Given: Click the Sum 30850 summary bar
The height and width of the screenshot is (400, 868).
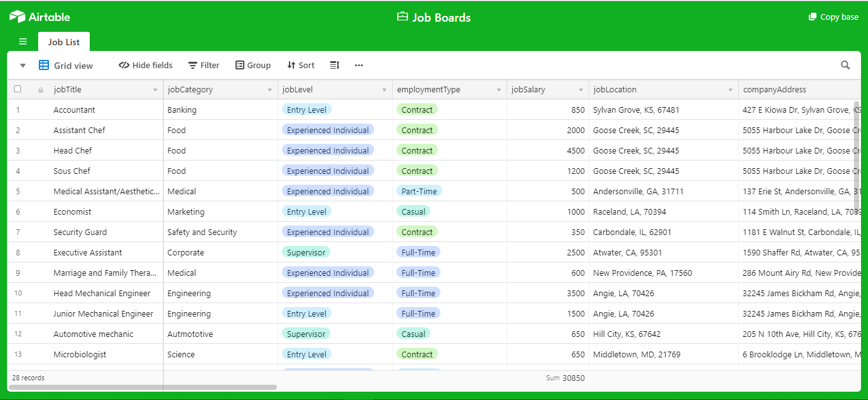Looking at the screenshot, I should point(565,378).
